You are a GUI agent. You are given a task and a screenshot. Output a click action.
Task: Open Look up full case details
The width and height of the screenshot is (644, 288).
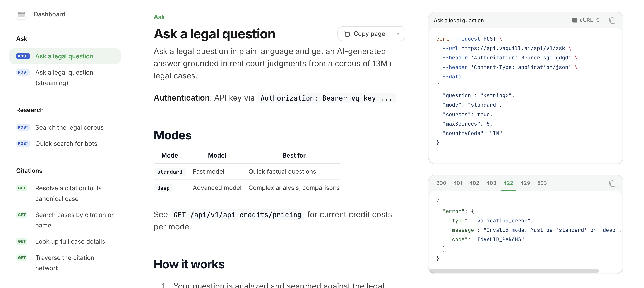65,241
